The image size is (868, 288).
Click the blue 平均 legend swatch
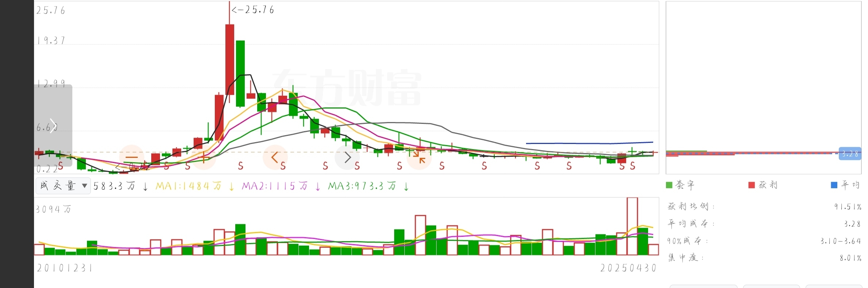pyautogui.click(x=834, y=185)
